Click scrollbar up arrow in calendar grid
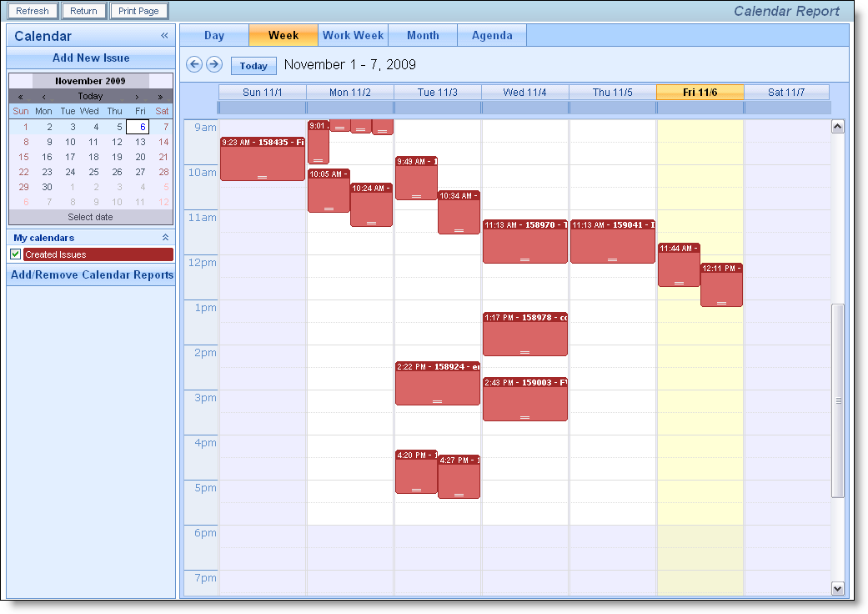The width and height of the screenshot is (868, 614). click(x=838, y=127)
